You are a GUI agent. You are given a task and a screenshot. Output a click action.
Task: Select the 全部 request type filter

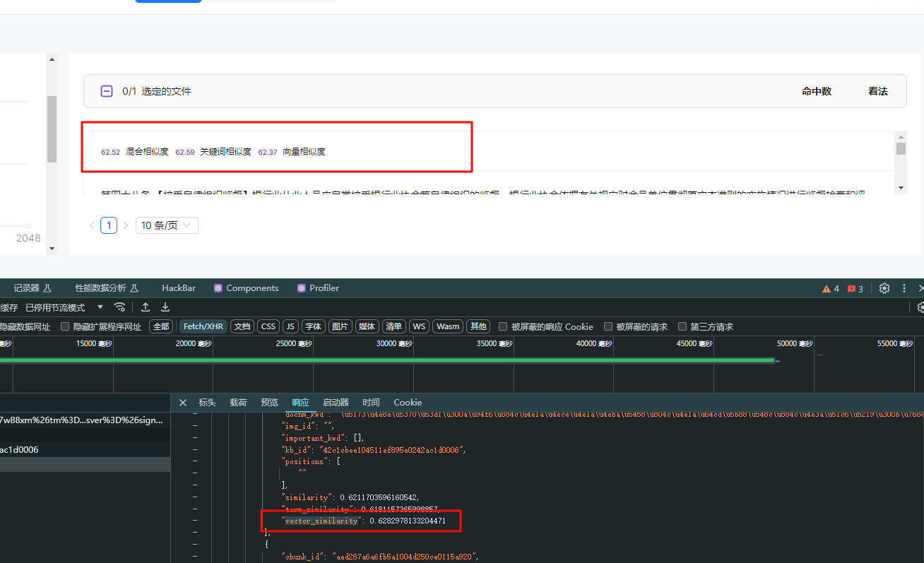click(x=161, y=326)
